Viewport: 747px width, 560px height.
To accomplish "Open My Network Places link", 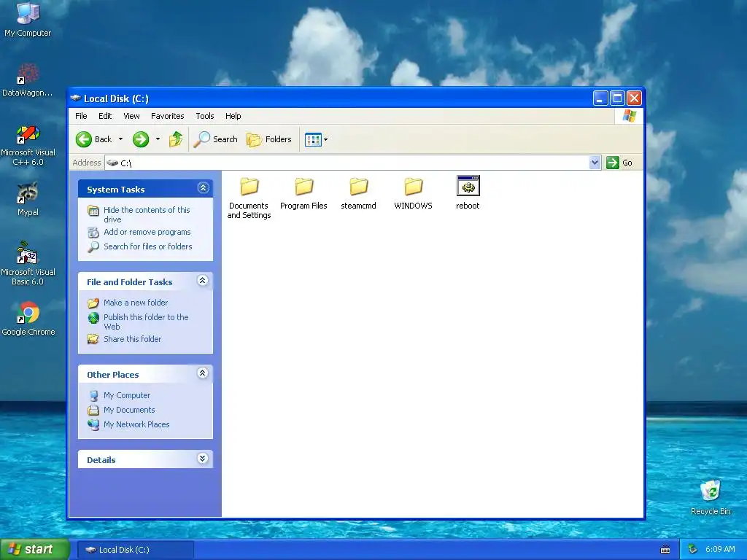I will coord(136,424).
